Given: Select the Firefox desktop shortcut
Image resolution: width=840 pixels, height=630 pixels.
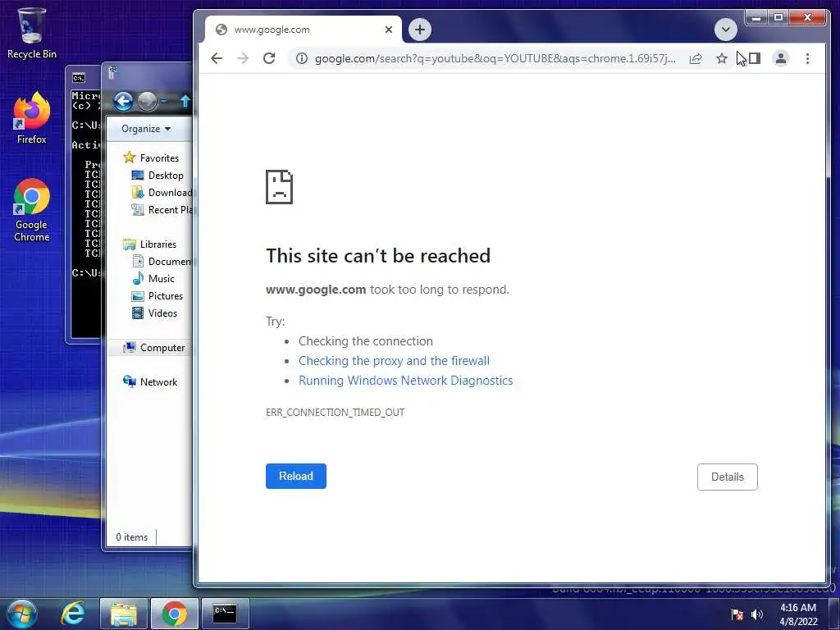Looking at the screenshot, I should 32,118.
